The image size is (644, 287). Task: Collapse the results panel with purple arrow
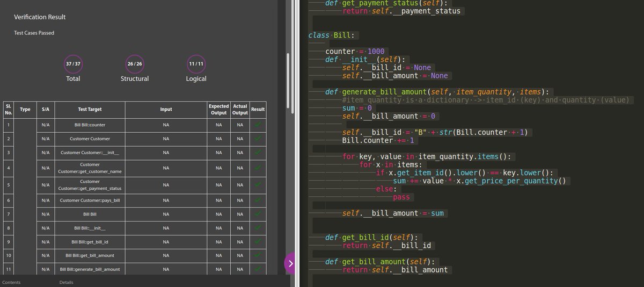290,263
